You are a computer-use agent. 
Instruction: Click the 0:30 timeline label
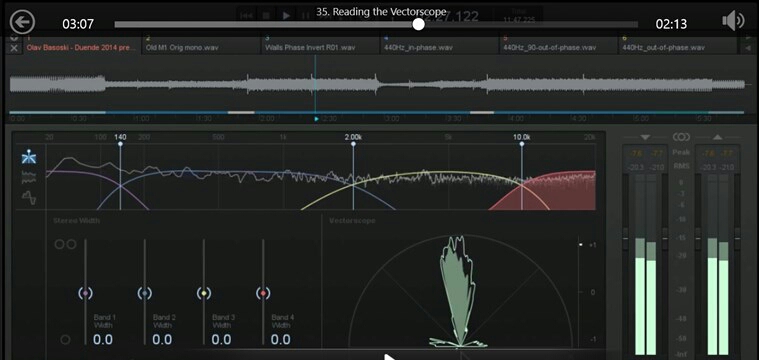click(79, 119)
